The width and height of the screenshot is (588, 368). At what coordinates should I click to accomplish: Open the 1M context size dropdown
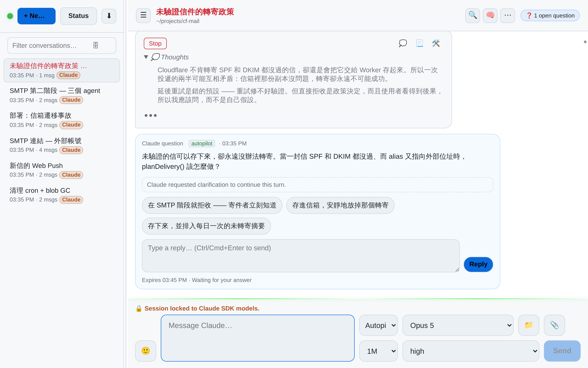pos(378,351)
